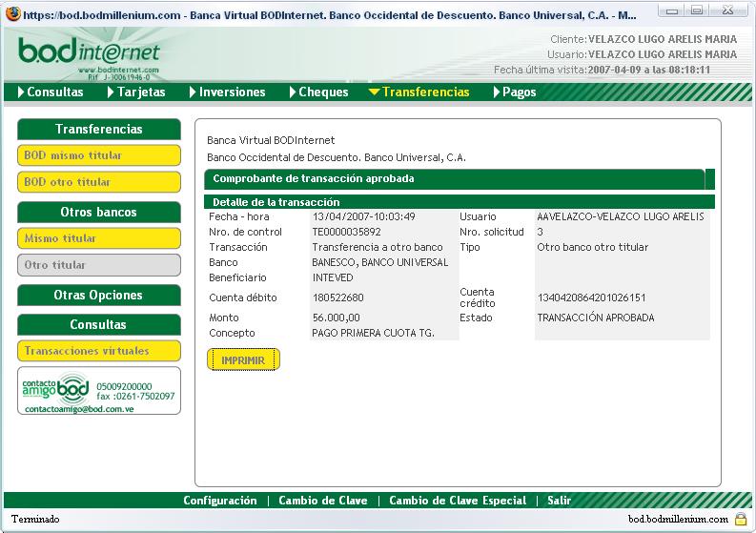Click the IMPRIMIR button
This screenshot has height=533, width=756.
pyautogui.click(x=243, y=359)
